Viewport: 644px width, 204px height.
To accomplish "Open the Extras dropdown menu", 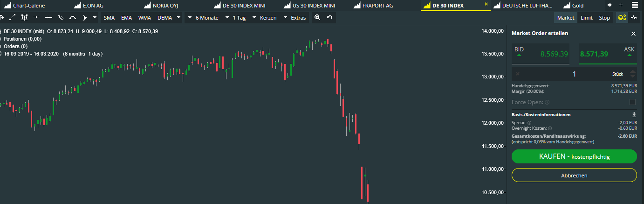I will coord(295,18).
